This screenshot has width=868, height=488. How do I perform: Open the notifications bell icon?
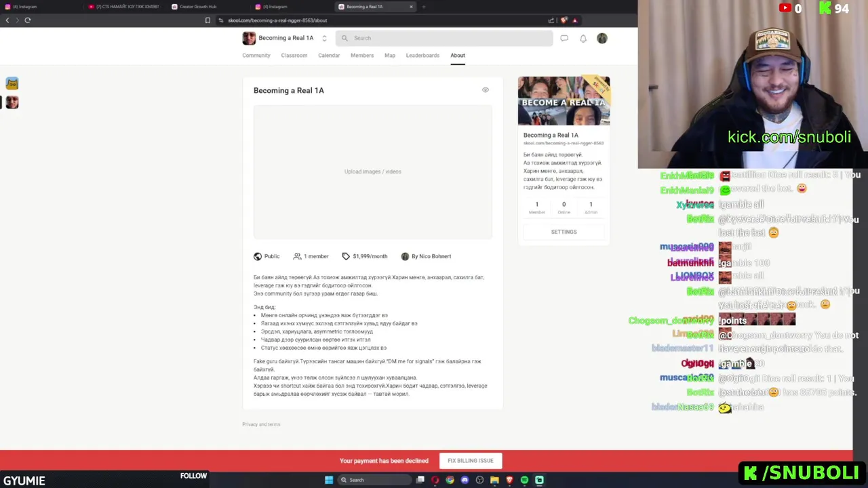pos(583,39)
